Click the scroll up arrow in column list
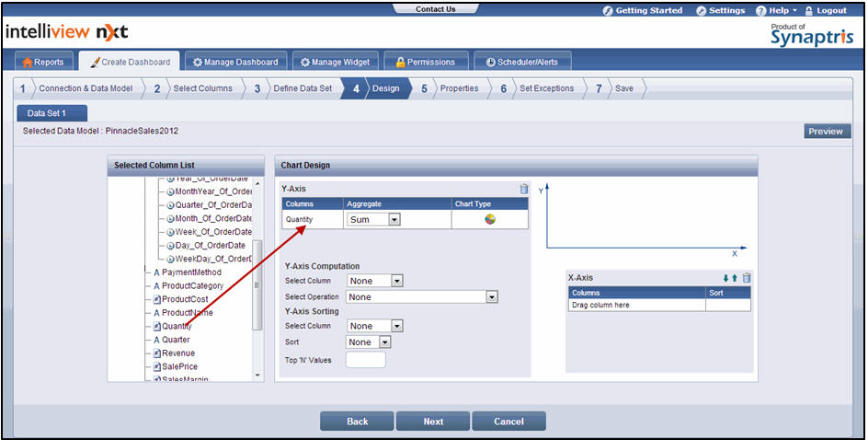The image size is (868, 440). coord(257,183)
